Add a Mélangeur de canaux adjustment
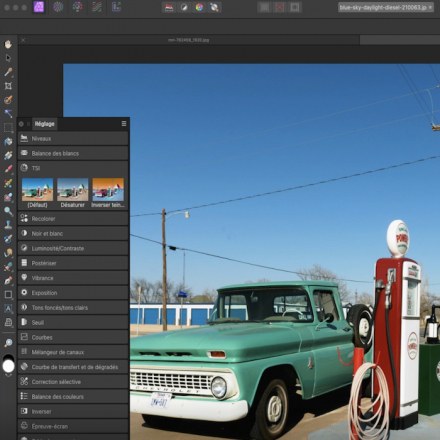440x440 pixels. coord(73,352)
